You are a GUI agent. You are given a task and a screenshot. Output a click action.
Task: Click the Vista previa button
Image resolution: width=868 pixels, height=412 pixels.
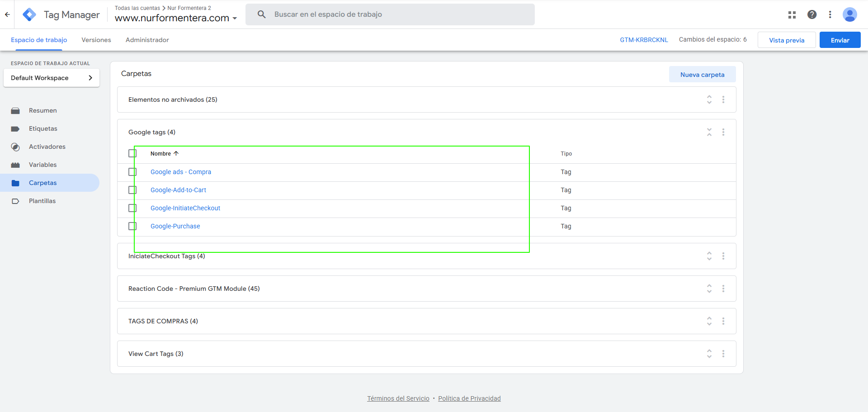pyautogui.click(x=787, y=40)
